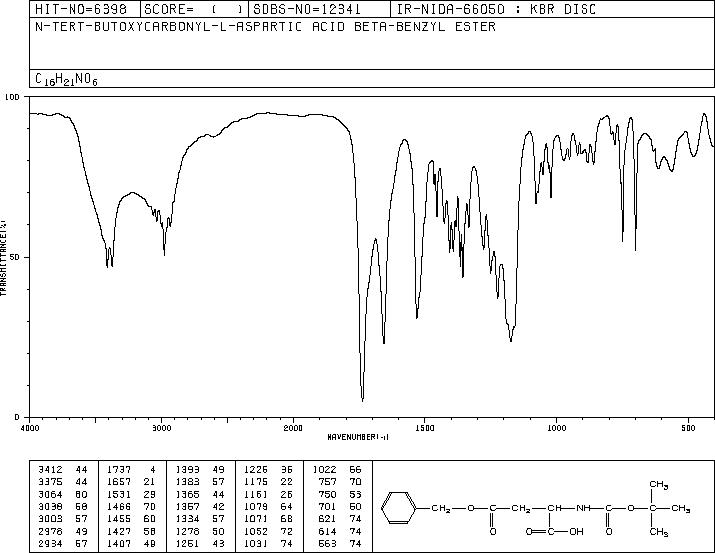Click the 4000 wavenumber axis label
This screenshot has height=553, width=715.
click(30, 428)
